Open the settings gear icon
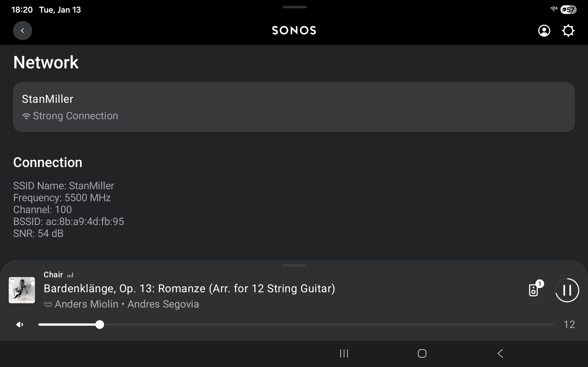 tap(568, 31)
